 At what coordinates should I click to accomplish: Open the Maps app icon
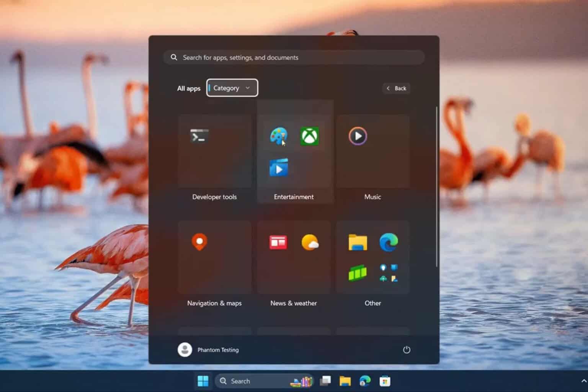coord(199,242)
